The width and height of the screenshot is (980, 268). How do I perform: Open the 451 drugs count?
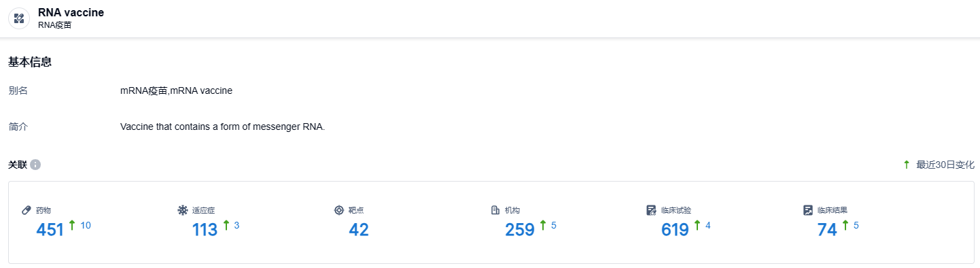(x=50, y=230)
